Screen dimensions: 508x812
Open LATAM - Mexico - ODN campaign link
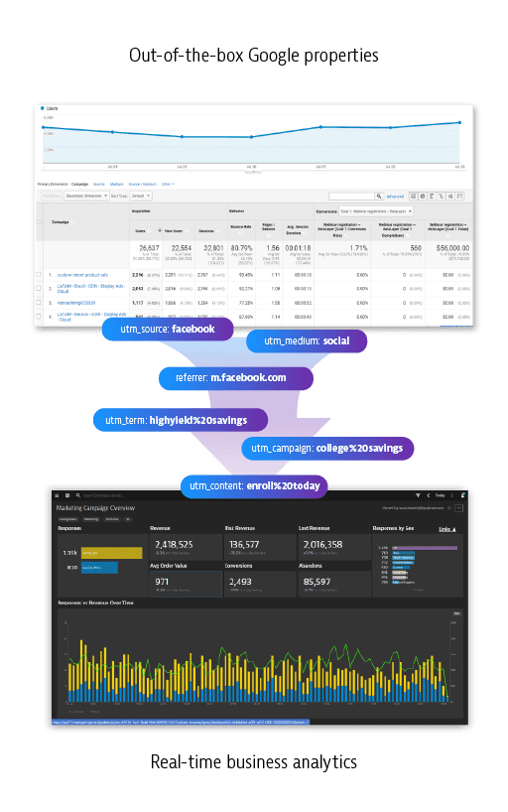coord(91,317)
